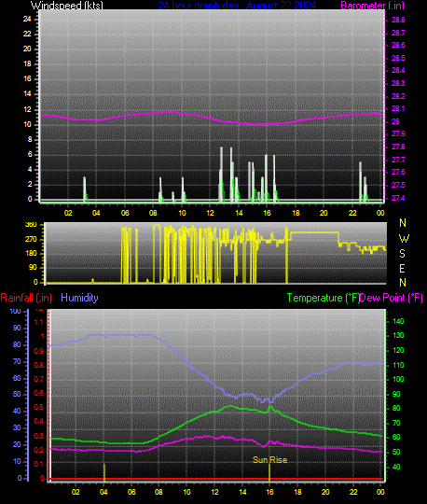Viewport: 427px width, 504px height.
Task: Click the 27.9 barometer axis value
Action: tap(398, 133)
